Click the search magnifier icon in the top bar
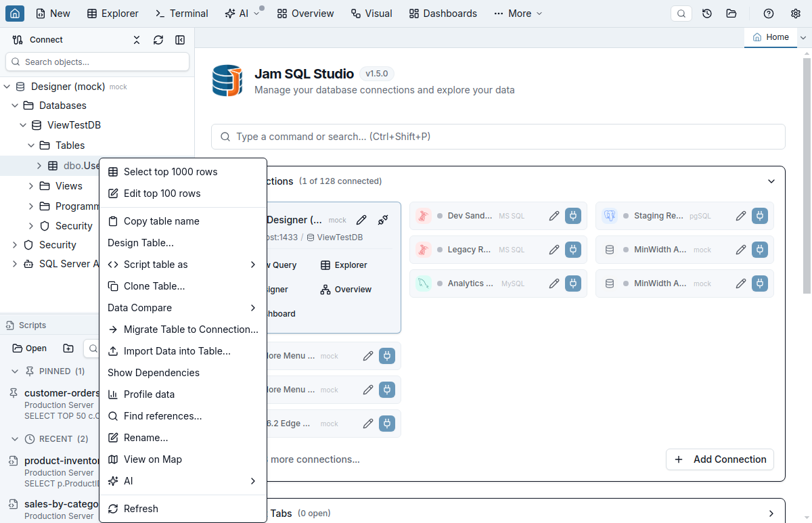812x523 pixels. coord(681,14)
